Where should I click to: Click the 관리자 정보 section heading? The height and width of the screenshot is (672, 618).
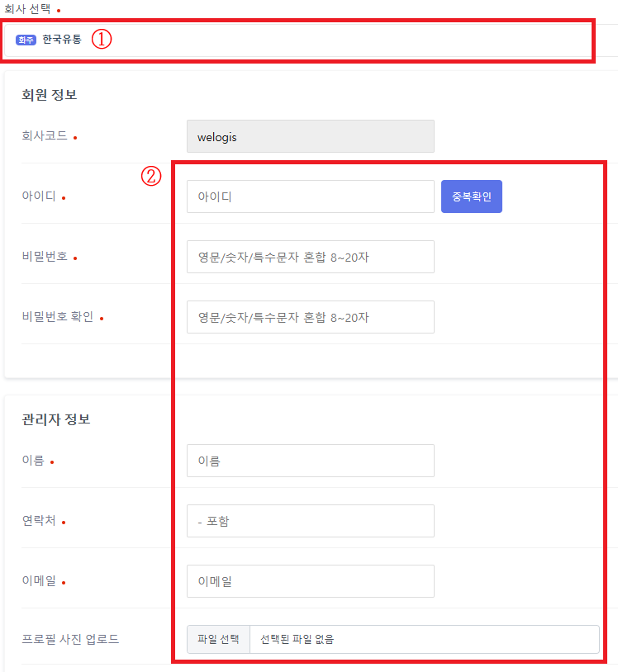click(x=56, y=419)
